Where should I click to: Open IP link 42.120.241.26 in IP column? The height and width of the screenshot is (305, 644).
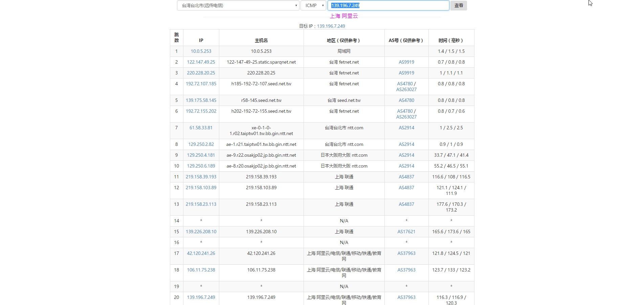click(x=201, y=253)
